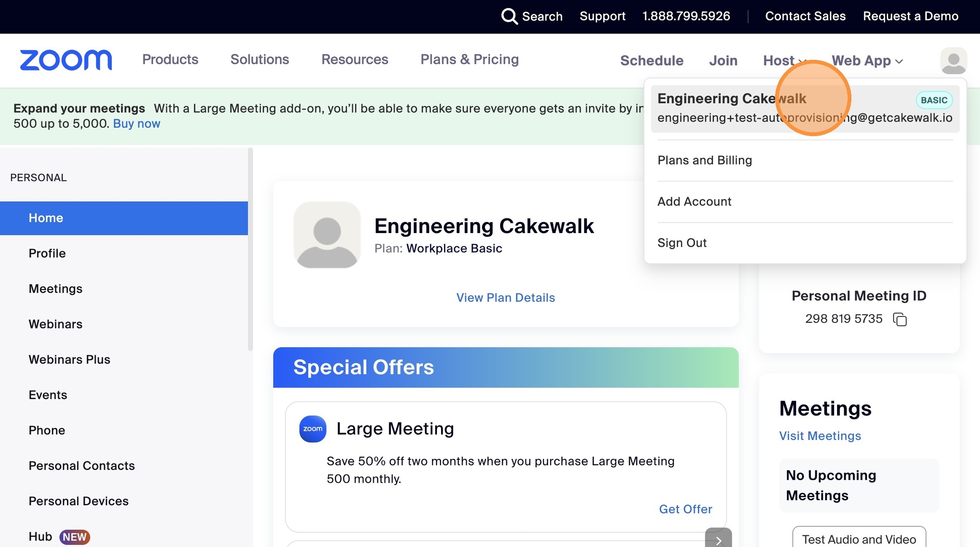The width and height of the screenshot is (980, 547).
Task: Expand the Web App dropdown
Action: [867, 60]
